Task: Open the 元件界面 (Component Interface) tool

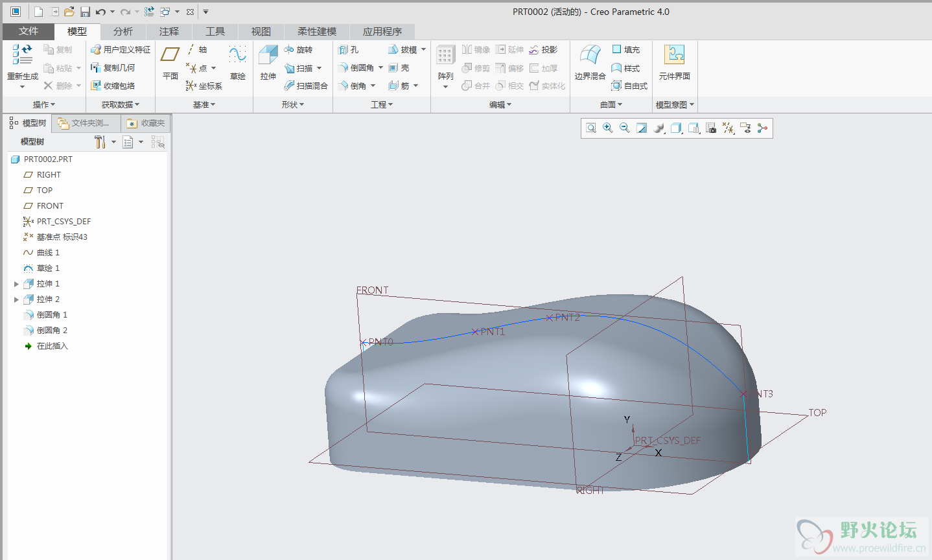Action: click(x=674, y=56)
